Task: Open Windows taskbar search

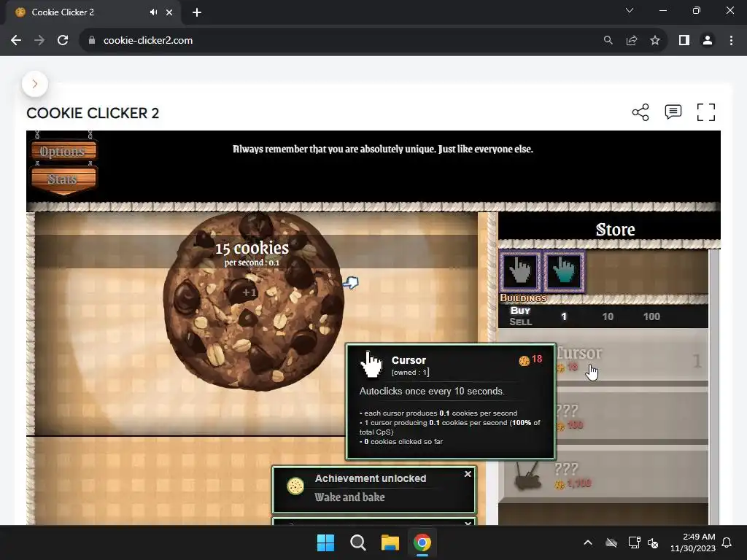Action: tap(357, 542)
